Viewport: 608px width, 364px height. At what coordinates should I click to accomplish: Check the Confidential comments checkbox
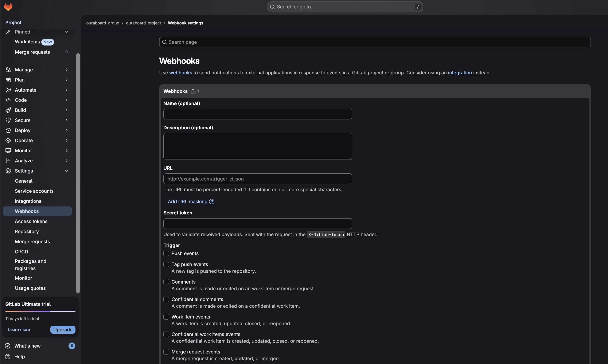(x=166, y=299)
